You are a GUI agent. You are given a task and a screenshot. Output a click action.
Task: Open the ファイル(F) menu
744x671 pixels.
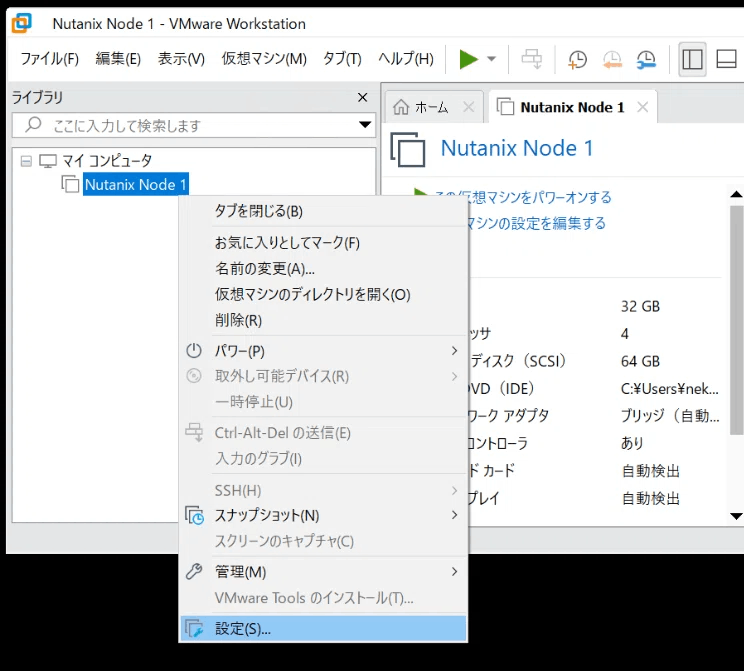point(49,59)
